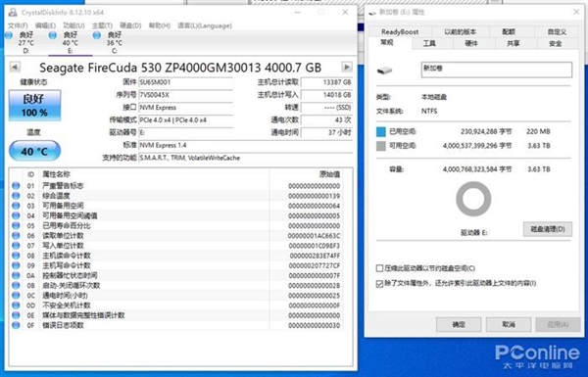
Task: Open the 文件(F) menu
Action: pyautogui.click(x=18, y=25)
